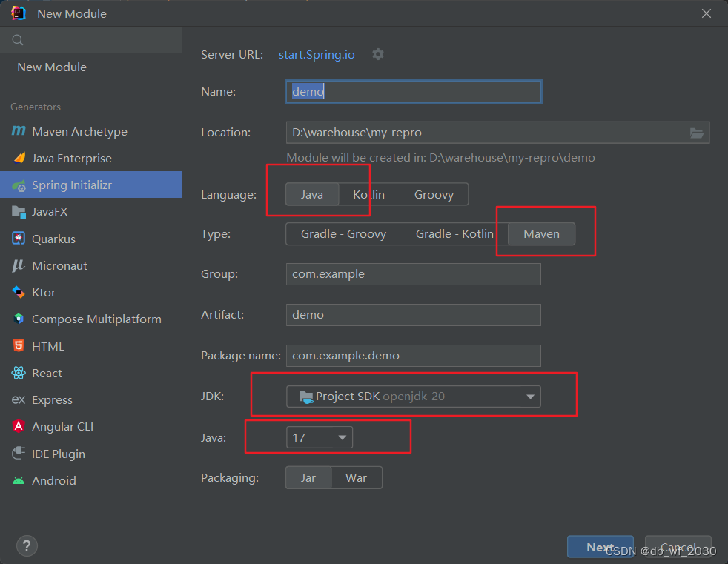728x564 pixels.
Task: Click the IntelliJ IDEA logo in title bar
Action: (19, 13)
